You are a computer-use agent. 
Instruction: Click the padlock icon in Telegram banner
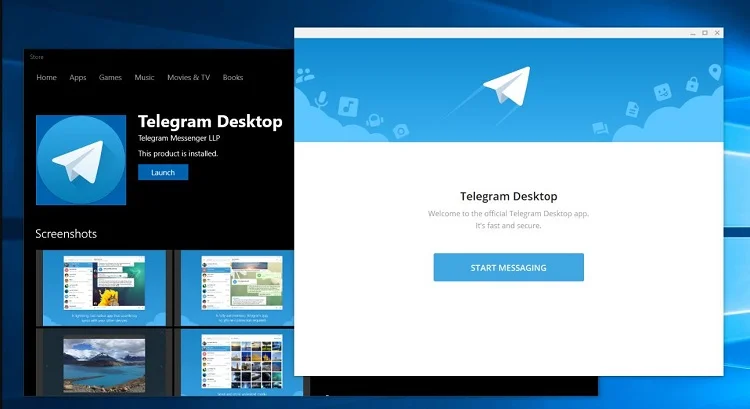(692, 84)
